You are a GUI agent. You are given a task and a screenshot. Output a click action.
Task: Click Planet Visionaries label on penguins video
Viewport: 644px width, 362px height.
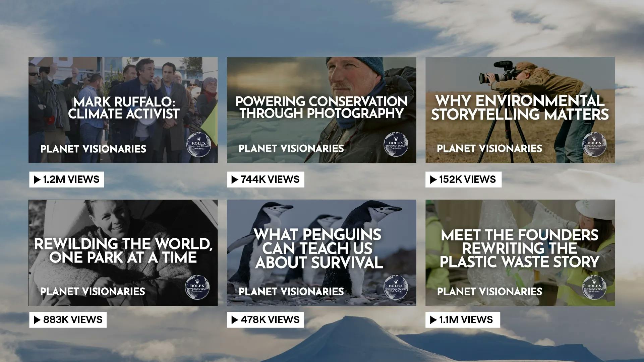[x=291, y=292]
